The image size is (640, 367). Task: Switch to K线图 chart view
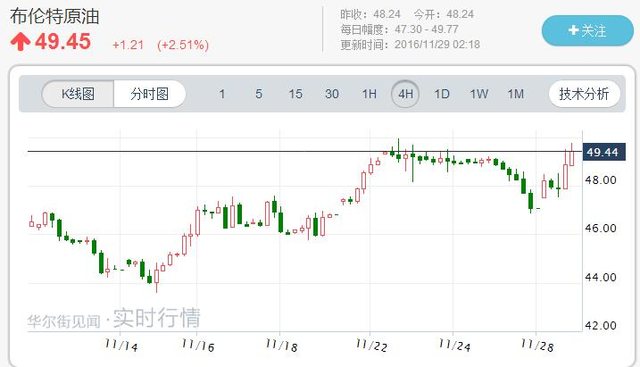click(78, 94)
